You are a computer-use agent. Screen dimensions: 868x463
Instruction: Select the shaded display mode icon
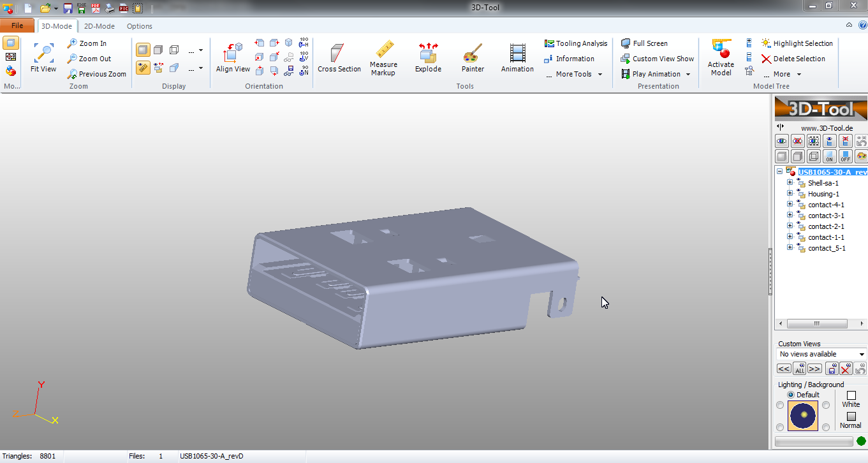(x=143, y=50)
